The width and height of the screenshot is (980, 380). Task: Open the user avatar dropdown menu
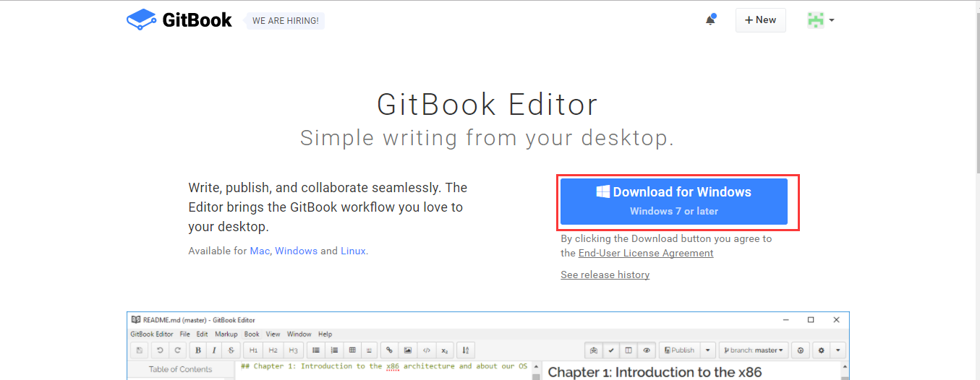pyautogui.click(x=821, y=20)
